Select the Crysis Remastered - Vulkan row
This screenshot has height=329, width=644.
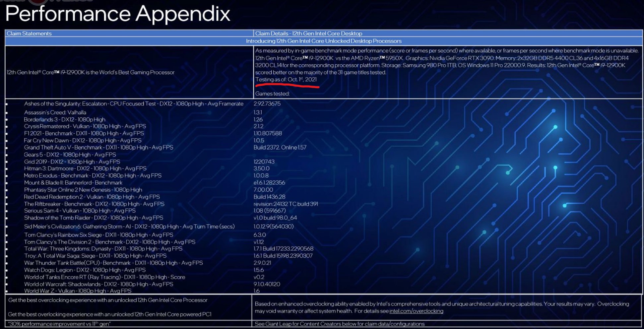tap(85, 126)
